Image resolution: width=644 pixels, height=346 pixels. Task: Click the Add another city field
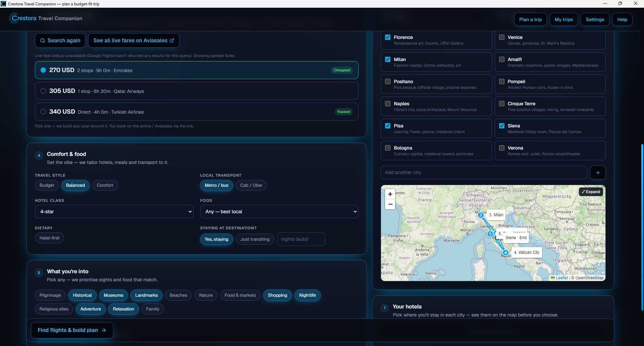click(484, 173)
